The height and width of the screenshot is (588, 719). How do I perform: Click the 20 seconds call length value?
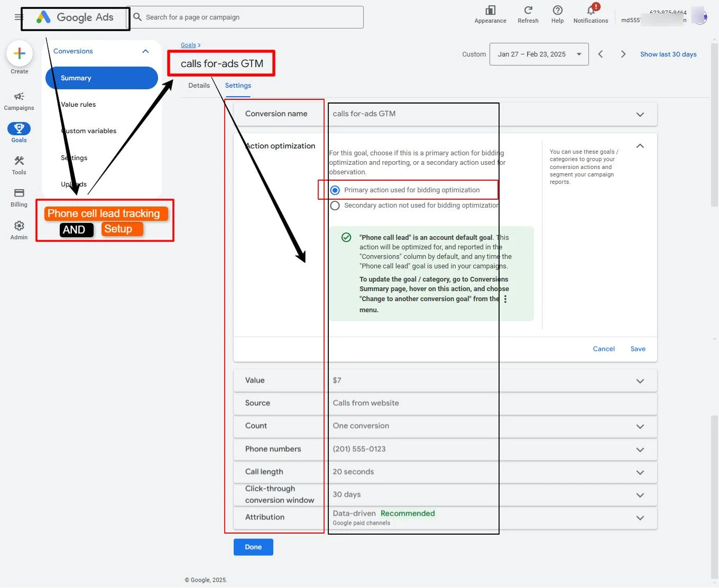tap(353, 472)
